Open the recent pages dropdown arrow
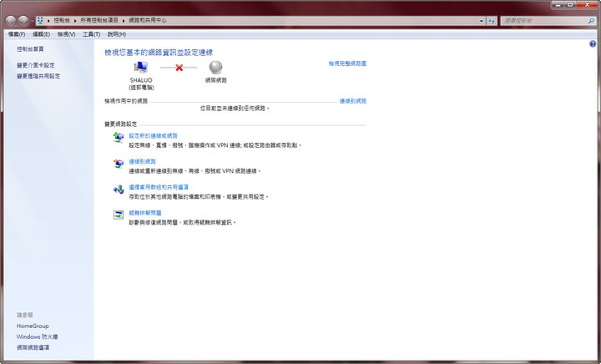The width and height of the screenshot is (601, 364). pos(33,21)
